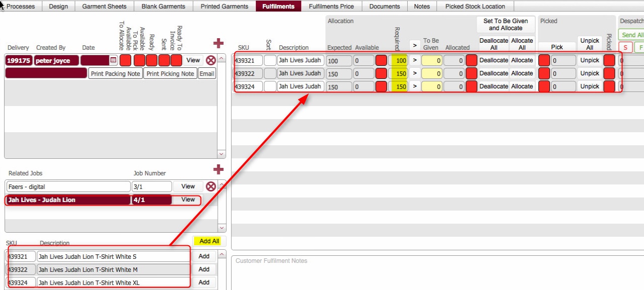The height and width of the screenshot is (290, 644).
Task: Remove delivery 199175 with the circled X icon
Action: click(x=211, y=60)
